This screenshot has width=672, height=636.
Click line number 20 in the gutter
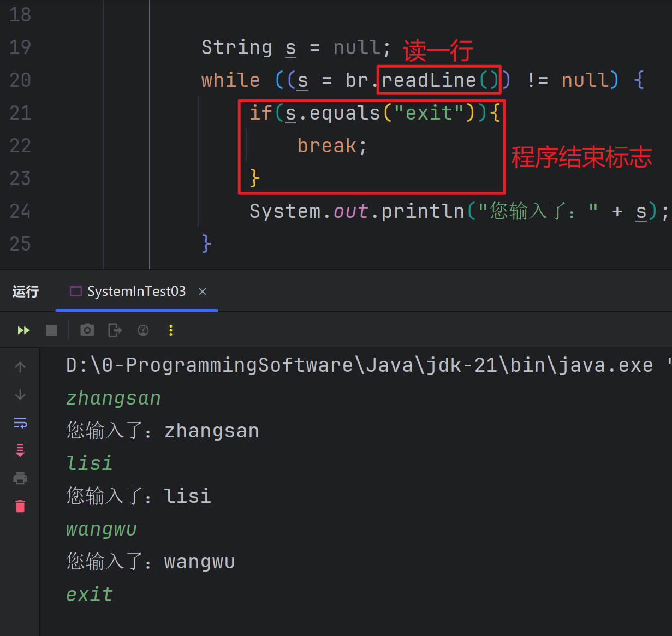coord(20,80)
